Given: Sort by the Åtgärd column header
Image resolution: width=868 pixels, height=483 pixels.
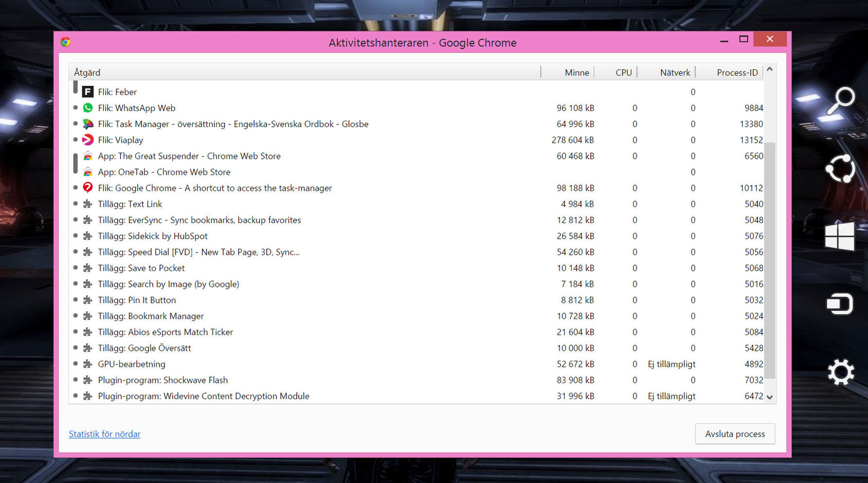Looking at the screenshot, I should [304, 72].
